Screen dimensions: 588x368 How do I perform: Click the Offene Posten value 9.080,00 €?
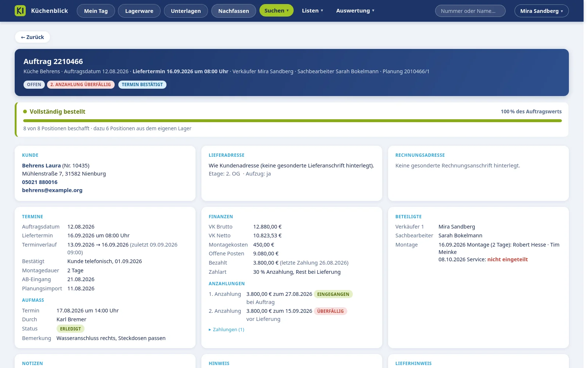(266, 254)
